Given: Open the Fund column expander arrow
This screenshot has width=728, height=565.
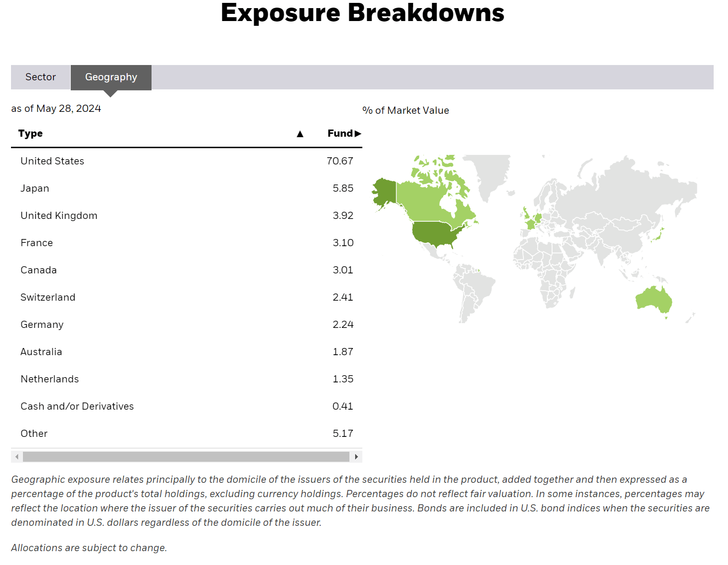Looking at the screenshot, I should coord(358,133).
